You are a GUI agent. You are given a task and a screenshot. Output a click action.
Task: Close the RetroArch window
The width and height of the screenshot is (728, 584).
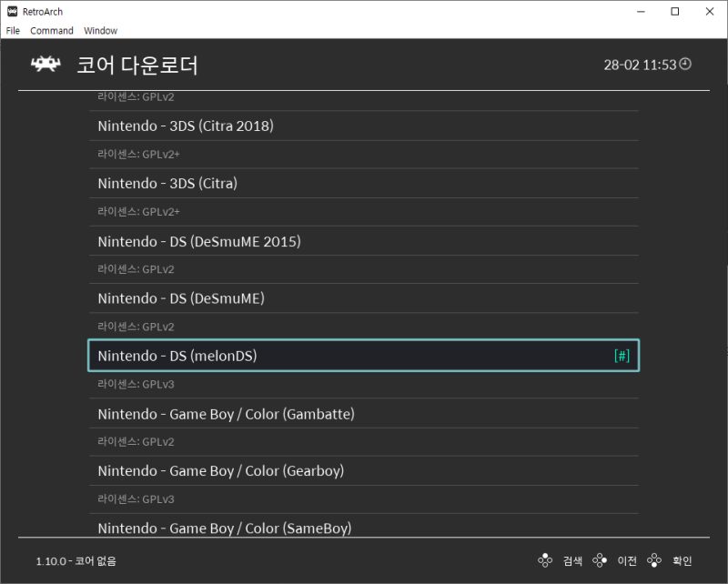[x=710, y=12]
